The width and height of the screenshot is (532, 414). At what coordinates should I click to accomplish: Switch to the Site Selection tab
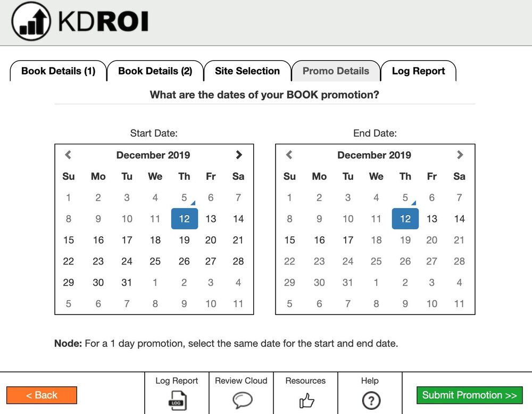click(247, 71)
